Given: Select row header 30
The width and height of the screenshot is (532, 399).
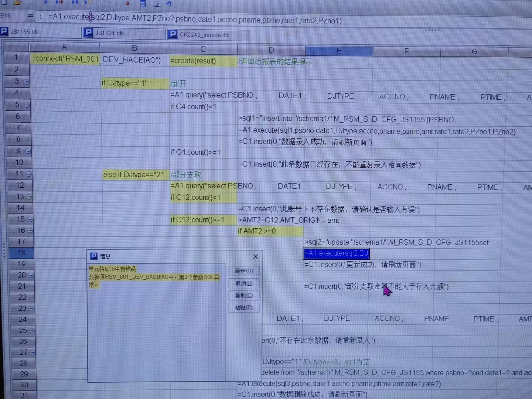Looking at the screenshot, I should coord(24,385).
